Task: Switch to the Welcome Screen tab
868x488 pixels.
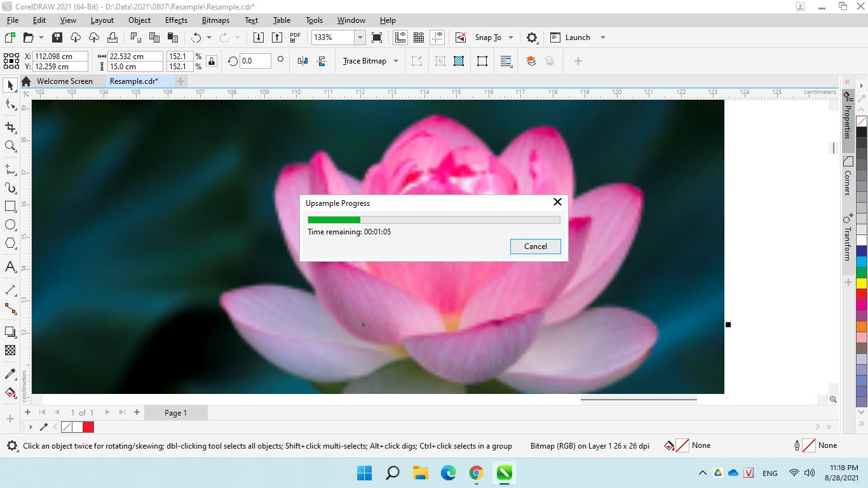Action: [x=64, y=81]
